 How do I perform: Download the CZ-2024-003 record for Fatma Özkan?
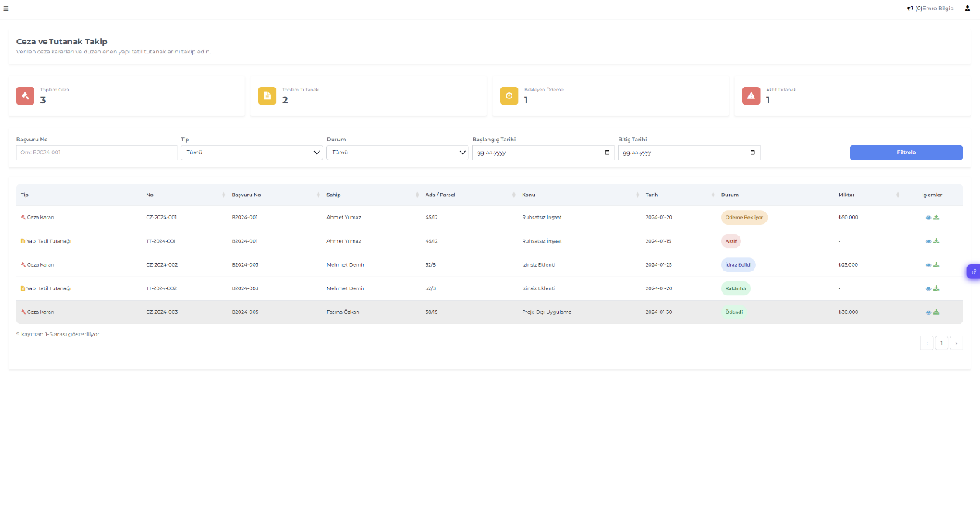pos(937,312)
